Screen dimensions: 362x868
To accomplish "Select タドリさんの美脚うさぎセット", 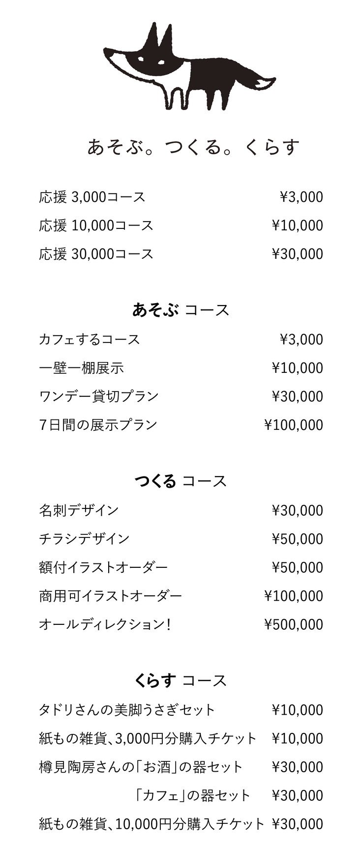I will click(x=127, y=710).
